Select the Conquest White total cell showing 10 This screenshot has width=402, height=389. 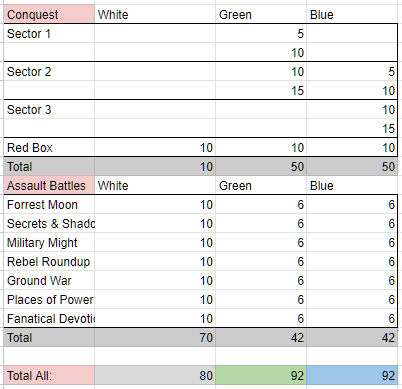155,166
